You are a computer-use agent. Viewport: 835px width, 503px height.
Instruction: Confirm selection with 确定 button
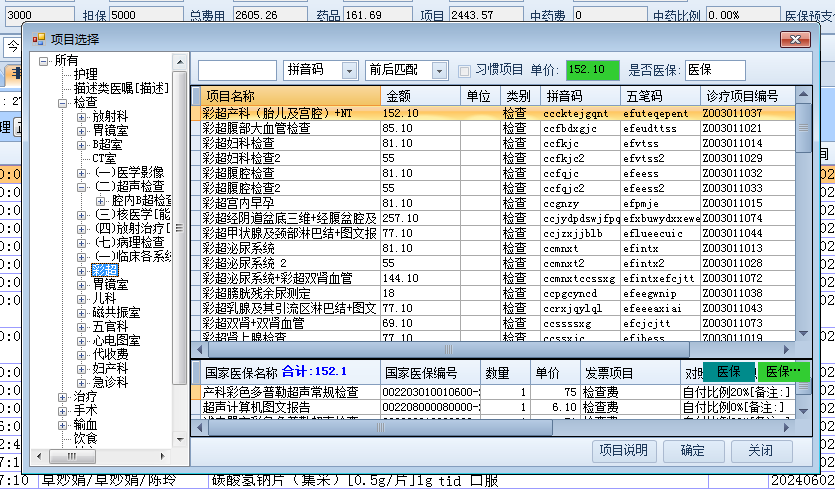click(x=693, y=451)
